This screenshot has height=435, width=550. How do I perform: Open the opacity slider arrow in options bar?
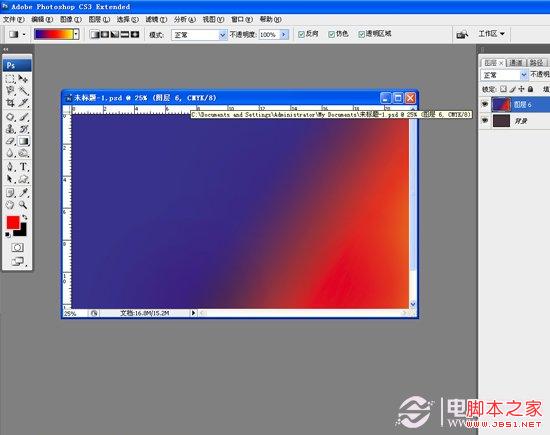coord(284,34)
